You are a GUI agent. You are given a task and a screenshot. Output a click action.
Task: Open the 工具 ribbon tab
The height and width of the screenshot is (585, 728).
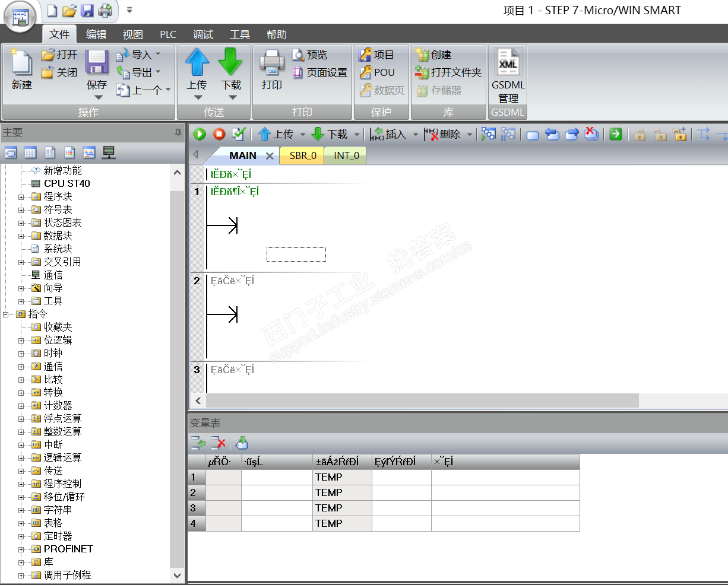pos(240,34)
